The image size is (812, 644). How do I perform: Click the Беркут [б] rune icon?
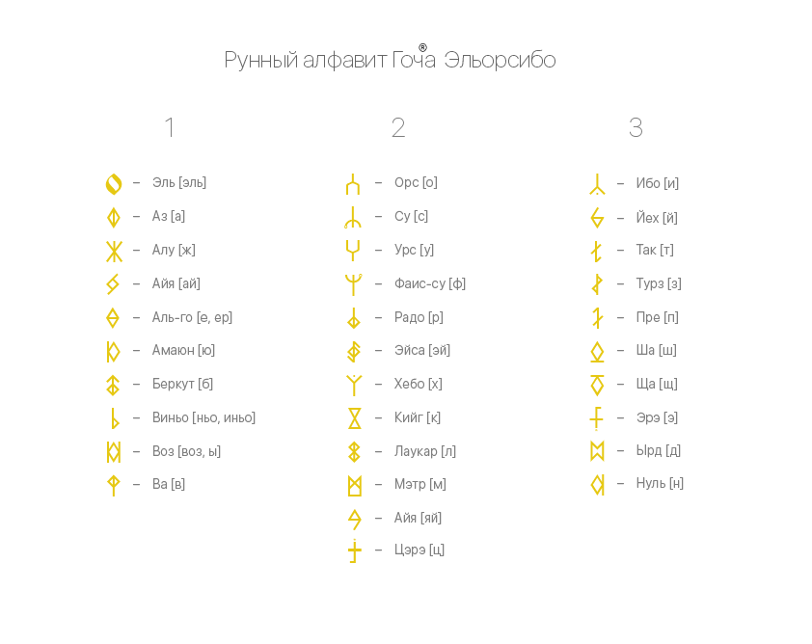113,386
